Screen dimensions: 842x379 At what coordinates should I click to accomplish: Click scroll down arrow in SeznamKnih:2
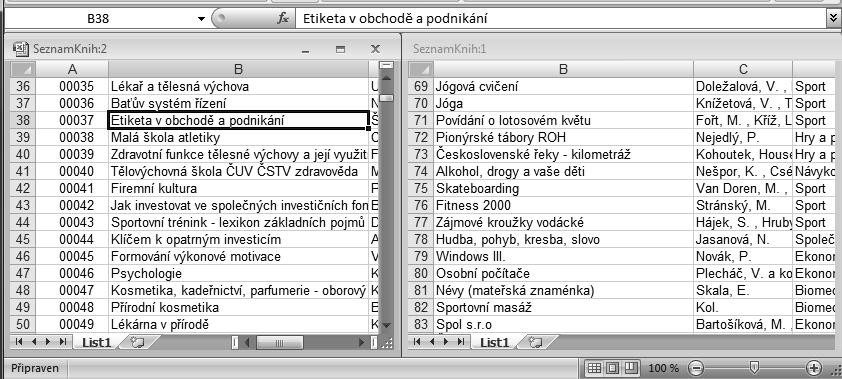pyautogui.click(x=386, y=325)
